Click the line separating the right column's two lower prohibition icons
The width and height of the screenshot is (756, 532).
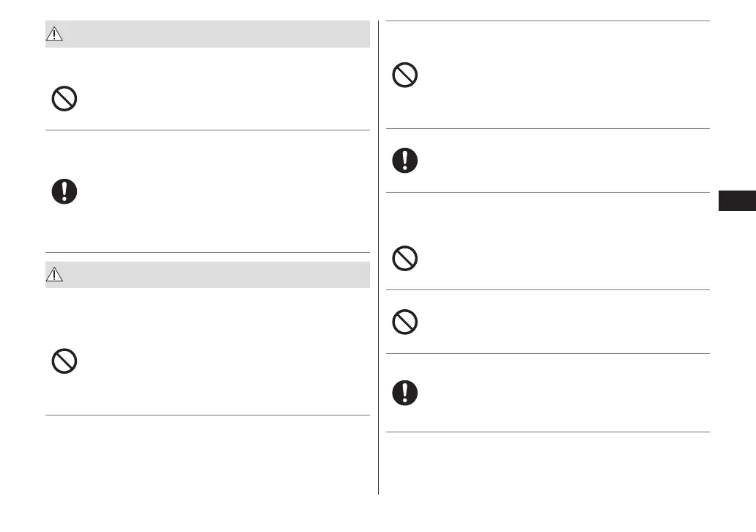(x=547, y=290)
